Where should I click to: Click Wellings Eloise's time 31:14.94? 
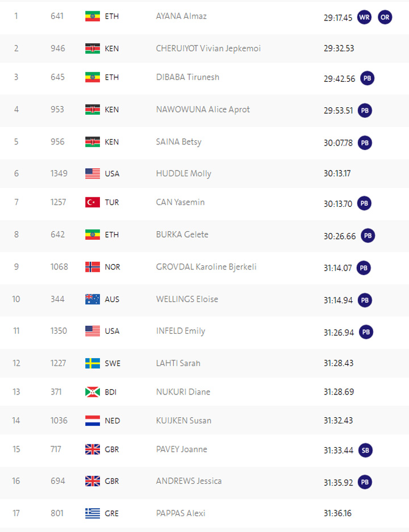(338, 300)
